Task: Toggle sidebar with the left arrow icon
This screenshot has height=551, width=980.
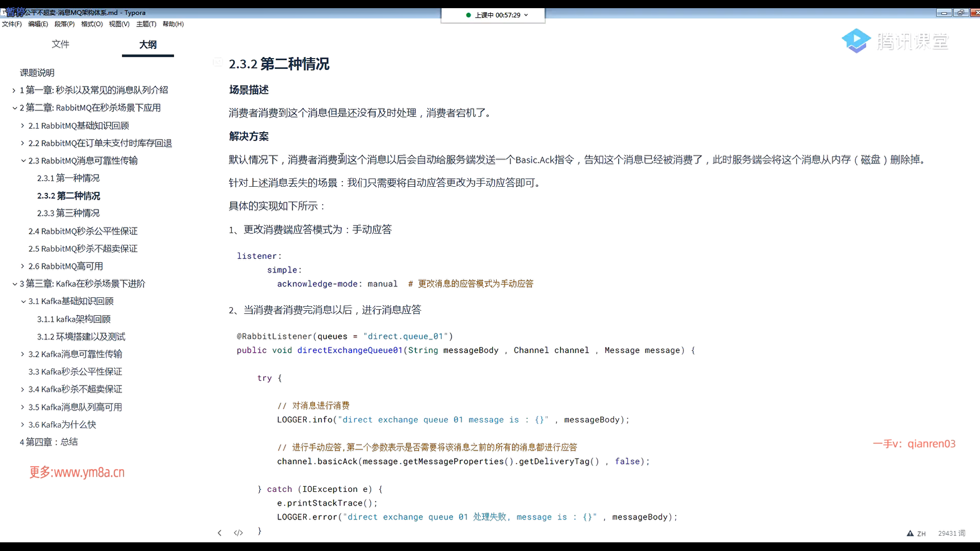Action: 219,533
